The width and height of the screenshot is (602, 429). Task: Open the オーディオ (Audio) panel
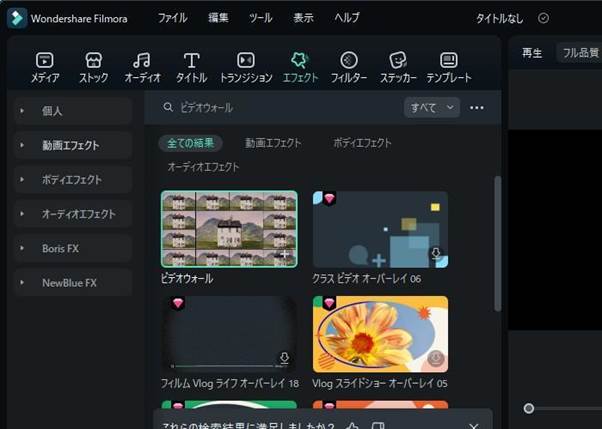[142, 68]
